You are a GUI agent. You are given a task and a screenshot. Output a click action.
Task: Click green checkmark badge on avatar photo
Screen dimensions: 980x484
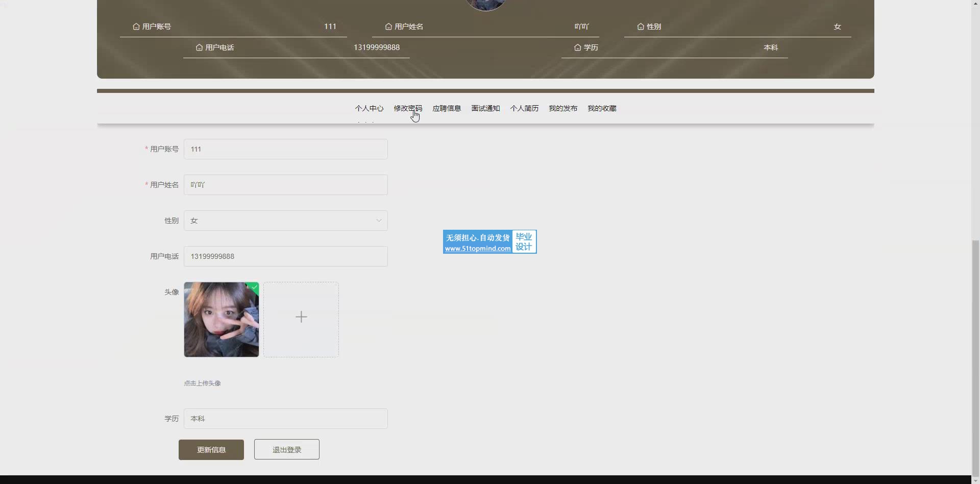pos(255,287)
